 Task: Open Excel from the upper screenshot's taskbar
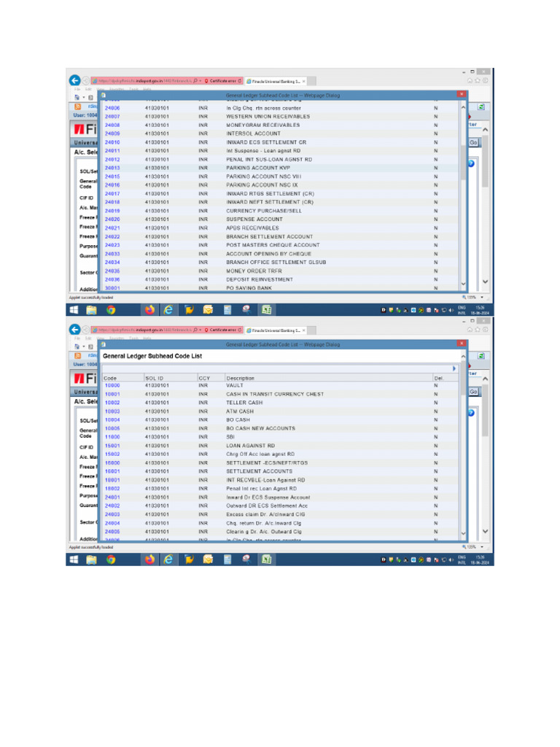[266, 310]
